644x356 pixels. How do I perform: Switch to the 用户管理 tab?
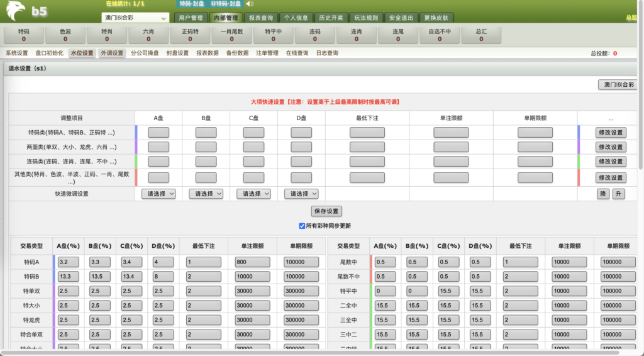pos(189,18)
